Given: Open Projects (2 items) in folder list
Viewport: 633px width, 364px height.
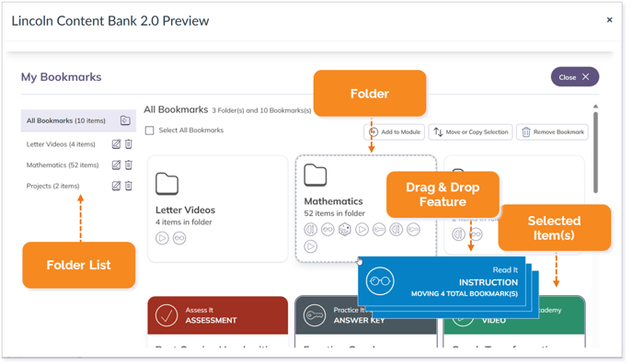Looking at the screenshot, I should [52, 186].
